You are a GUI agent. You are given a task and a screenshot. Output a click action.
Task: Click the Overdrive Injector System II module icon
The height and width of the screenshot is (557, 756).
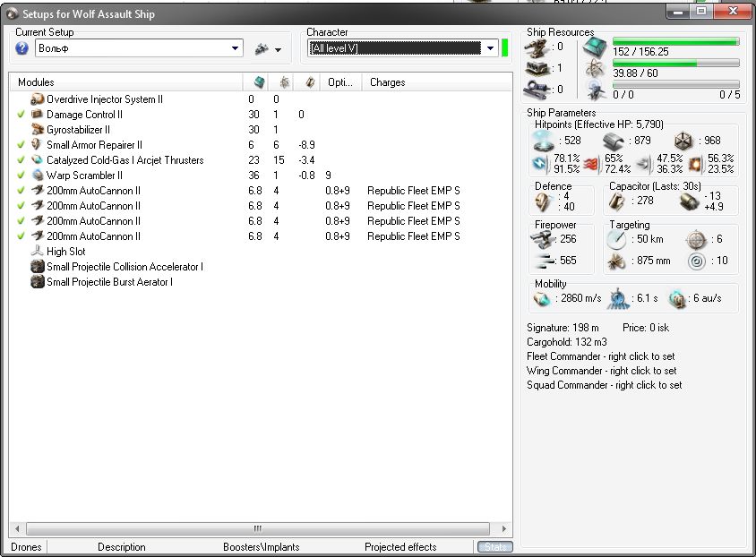37,99
